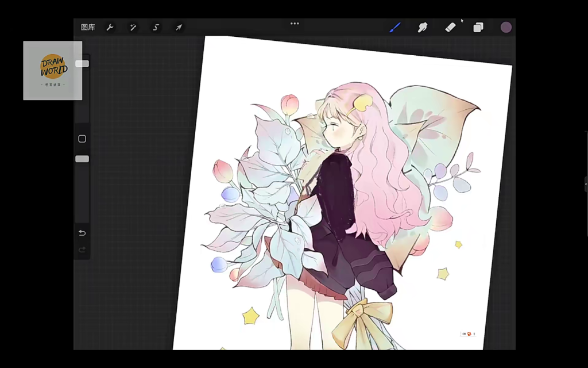Open the Layers panel

pyautogui.click(x=478, y=27)
